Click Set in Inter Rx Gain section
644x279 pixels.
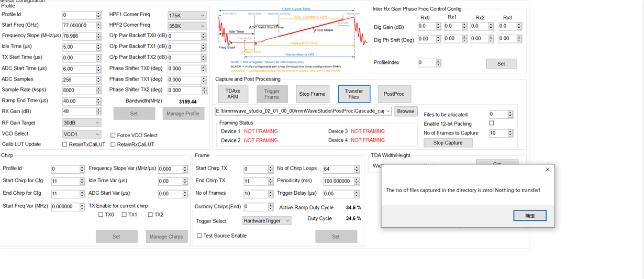pyautogui.click(x=501, y=63)
